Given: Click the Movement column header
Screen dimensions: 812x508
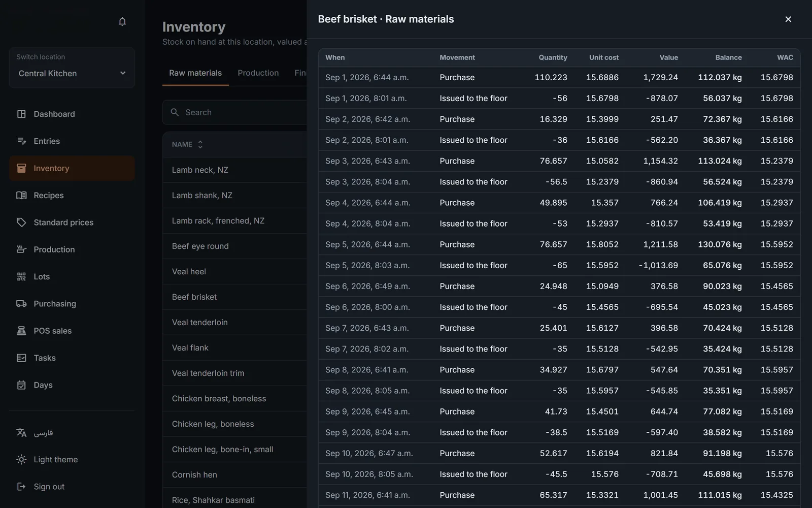Looking at the screenshot, I should click(457, 57).
